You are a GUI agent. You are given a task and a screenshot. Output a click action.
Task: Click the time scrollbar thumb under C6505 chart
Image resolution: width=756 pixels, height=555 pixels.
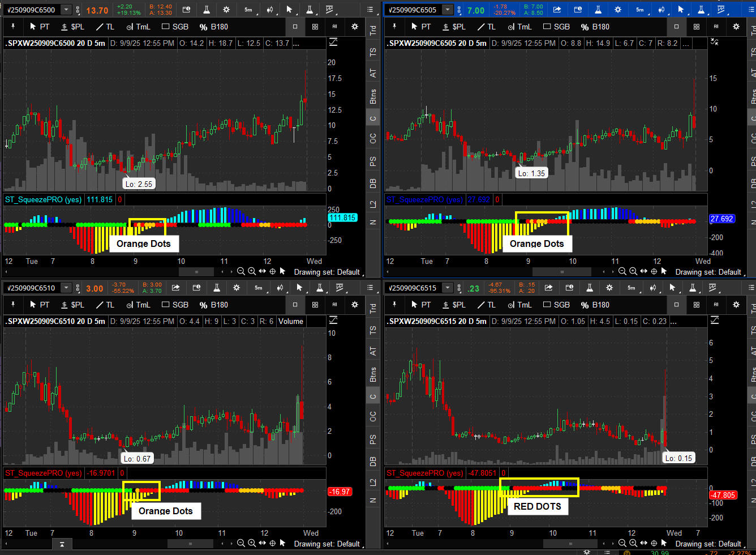(x=561, y=272)
